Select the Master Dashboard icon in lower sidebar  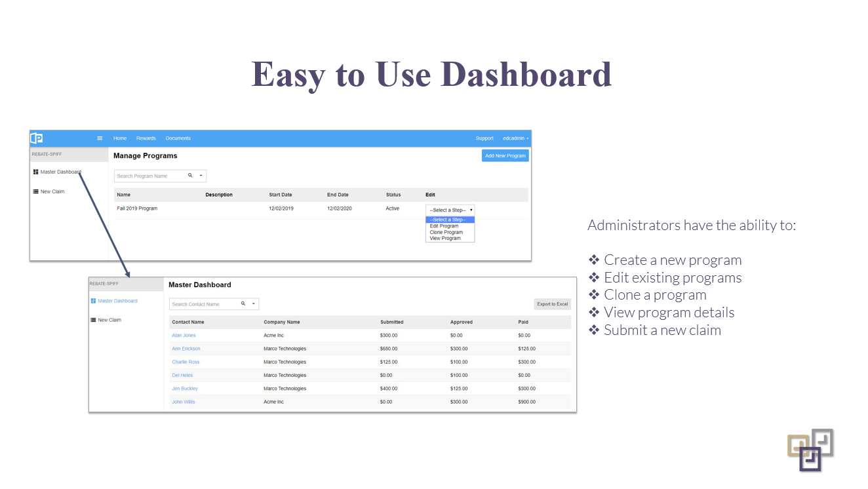(x=93, y=302)
